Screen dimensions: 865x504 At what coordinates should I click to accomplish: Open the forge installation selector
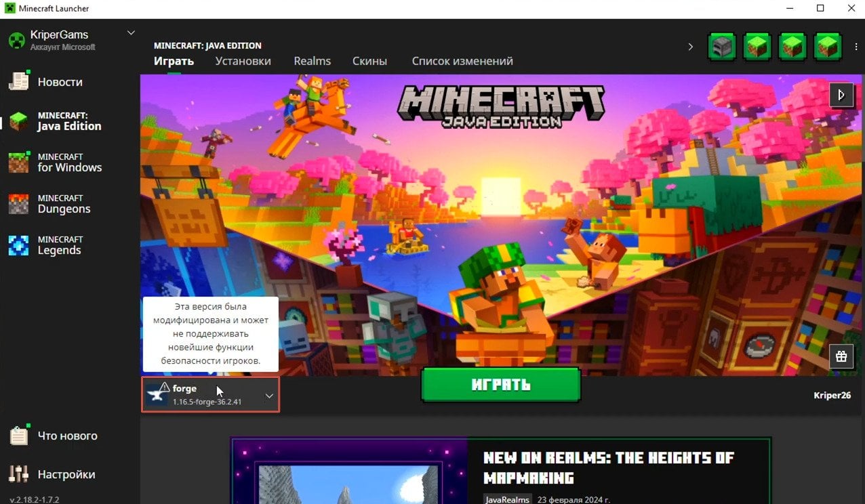[210, 394]
